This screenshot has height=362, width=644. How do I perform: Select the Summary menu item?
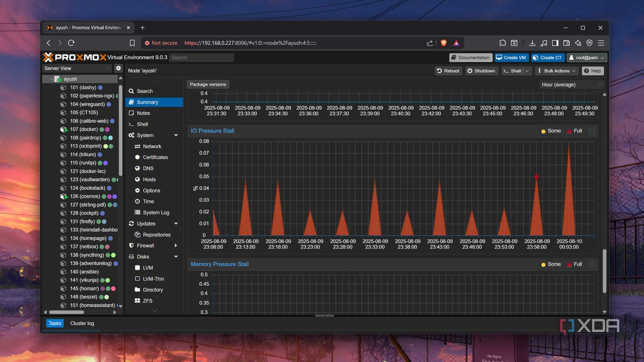pos(147,102)
